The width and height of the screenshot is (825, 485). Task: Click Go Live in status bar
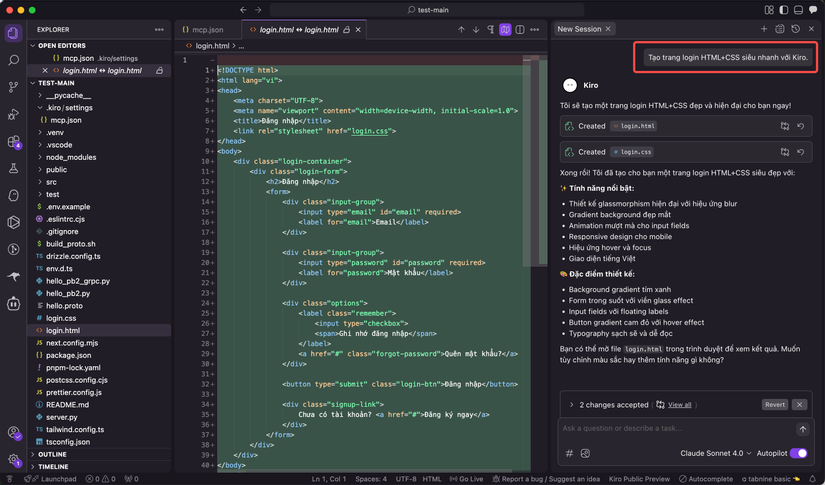(466, 479)
